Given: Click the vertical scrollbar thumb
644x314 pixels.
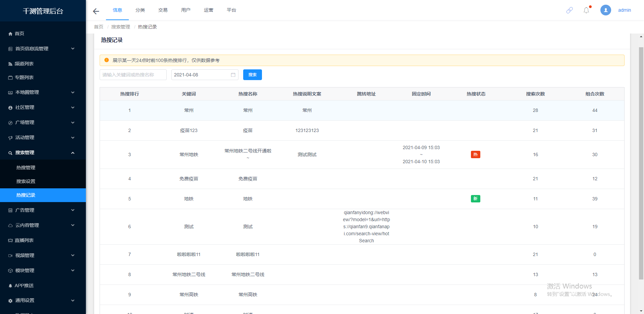Looking at the screenshot, I should click(x=641, y=163).
